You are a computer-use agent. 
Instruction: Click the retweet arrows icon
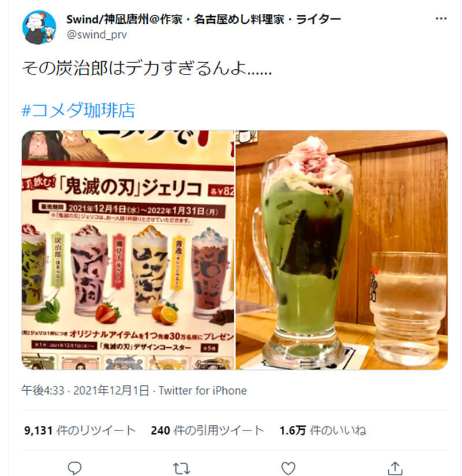[181, 468]
